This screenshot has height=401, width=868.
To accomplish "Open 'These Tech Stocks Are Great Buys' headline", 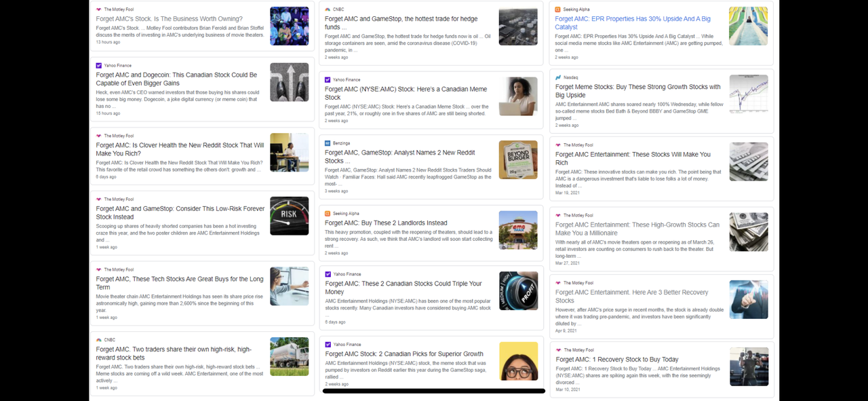I will click(180, 283).
